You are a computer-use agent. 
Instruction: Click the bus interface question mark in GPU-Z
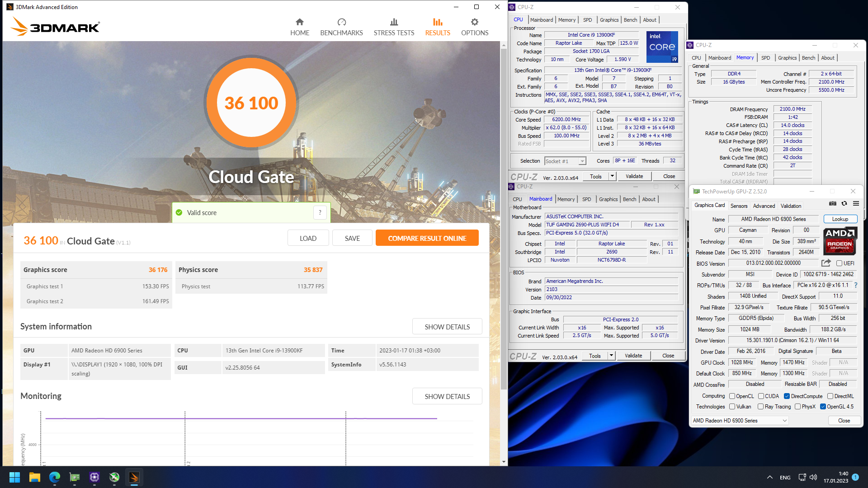click(x=856, y=285)
